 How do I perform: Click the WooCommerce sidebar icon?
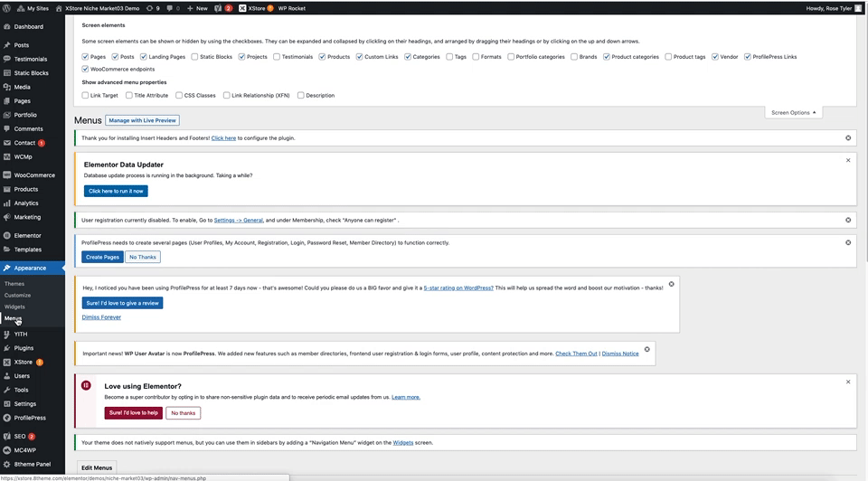click(6, 174)
